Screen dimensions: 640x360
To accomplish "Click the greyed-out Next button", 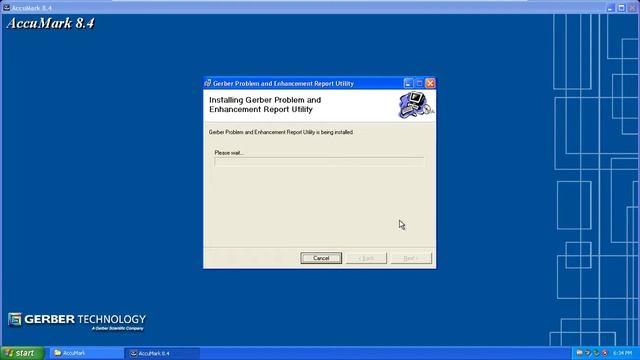I will tap(411, 258).
